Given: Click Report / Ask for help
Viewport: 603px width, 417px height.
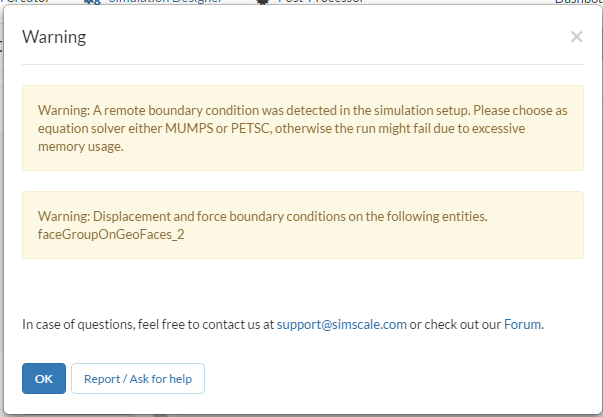Looking at the screenshot, I should [x=138, y=379].
